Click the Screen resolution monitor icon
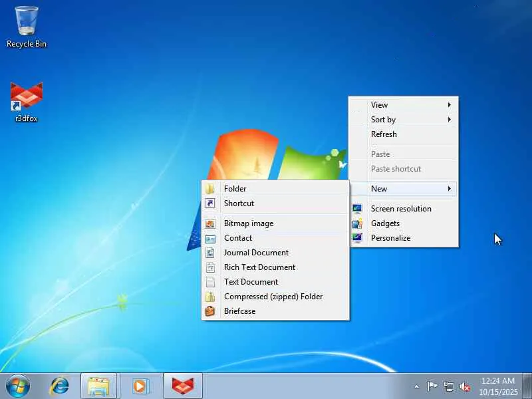The image size is (532, 399). [357, 209]
